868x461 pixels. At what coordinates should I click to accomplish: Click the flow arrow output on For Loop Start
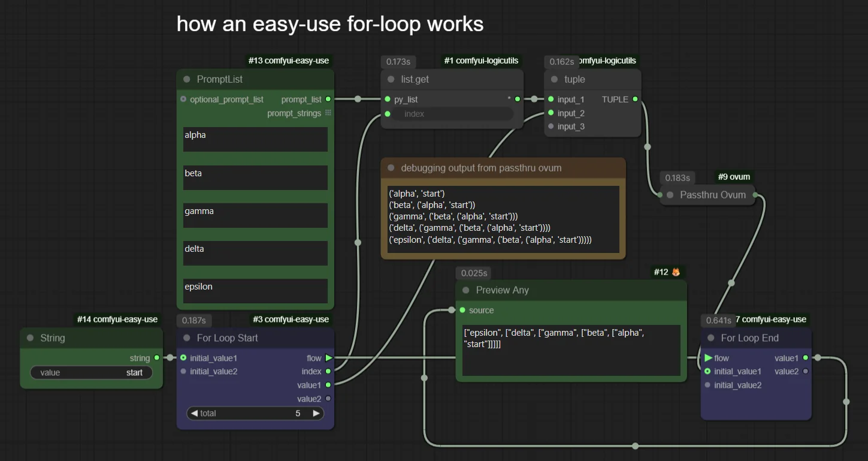[x=328, y=358]
